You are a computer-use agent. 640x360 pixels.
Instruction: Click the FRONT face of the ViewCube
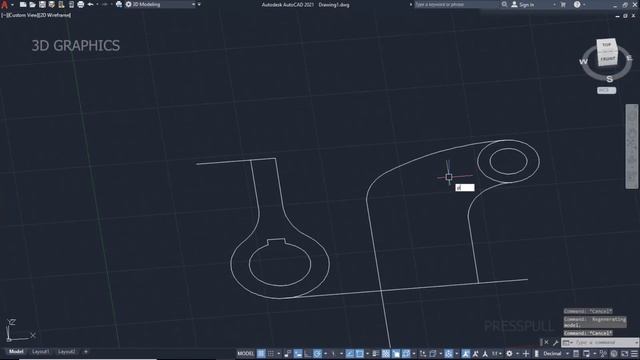[x=607, y=59]
